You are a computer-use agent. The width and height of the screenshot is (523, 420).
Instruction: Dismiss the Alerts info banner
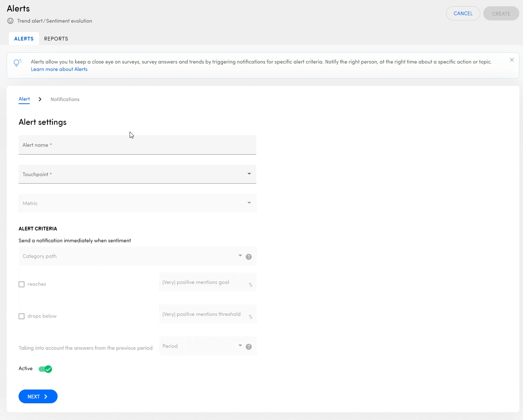click(511, 60)
